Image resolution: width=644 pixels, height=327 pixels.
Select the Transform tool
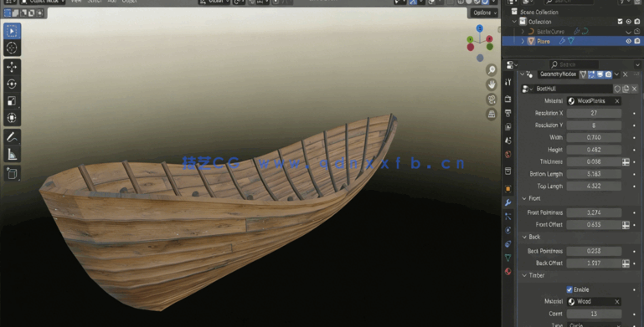[x=12, y=118]
